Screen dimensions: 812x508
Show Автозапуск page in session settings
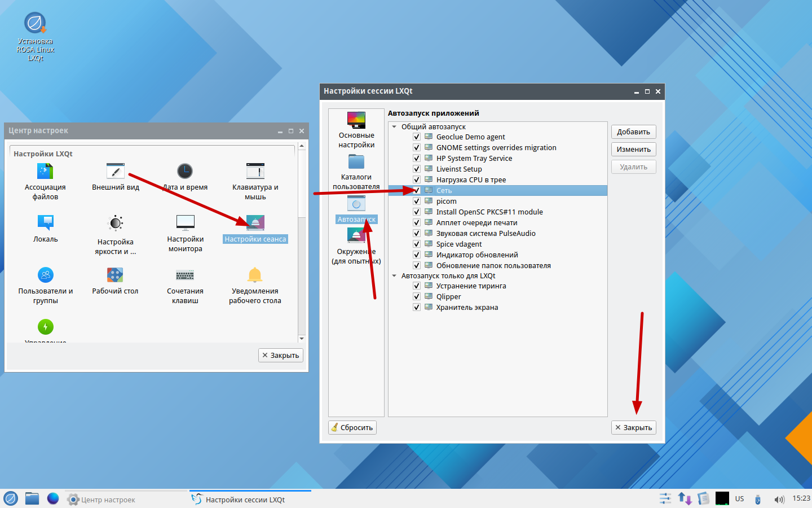[356, 209]
